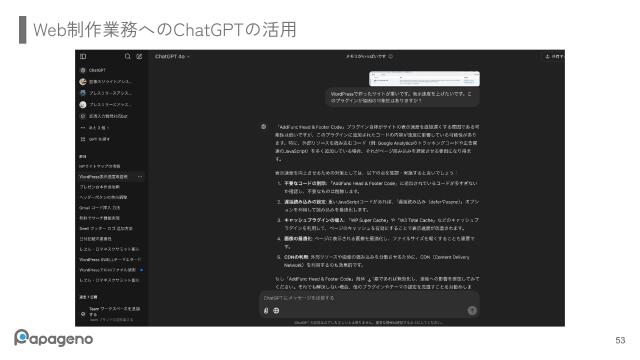Open the header button adjustment chat in history

coord(103,197)
